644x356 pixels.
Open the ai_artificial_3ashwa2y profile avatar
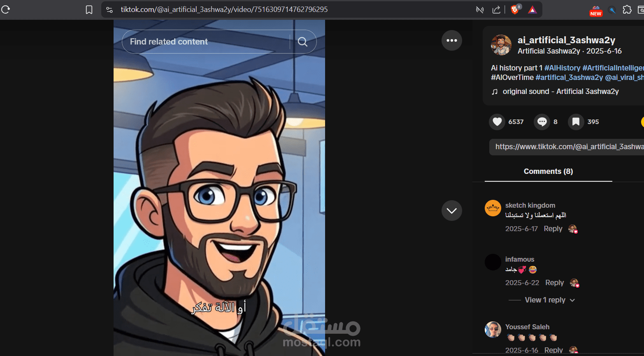click(501, 45)
